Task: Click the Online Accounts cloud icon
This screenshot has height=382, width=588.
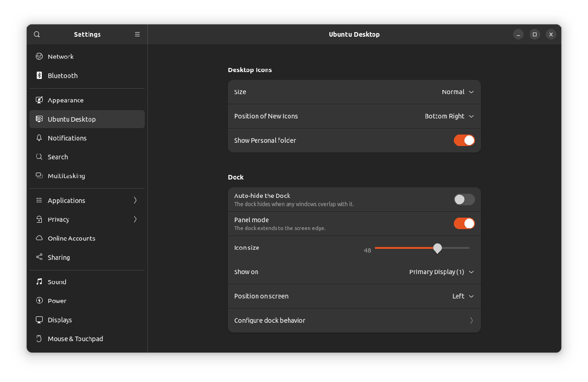Action: click(x=40, y=238)
